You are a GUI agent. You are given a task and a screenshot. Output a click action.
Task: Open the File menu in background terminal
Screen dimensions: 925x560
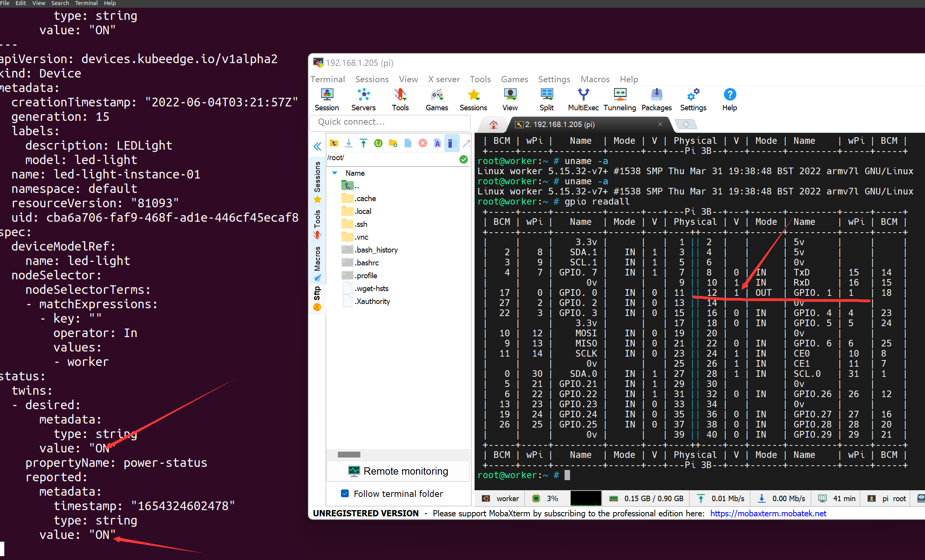[5, 3]
